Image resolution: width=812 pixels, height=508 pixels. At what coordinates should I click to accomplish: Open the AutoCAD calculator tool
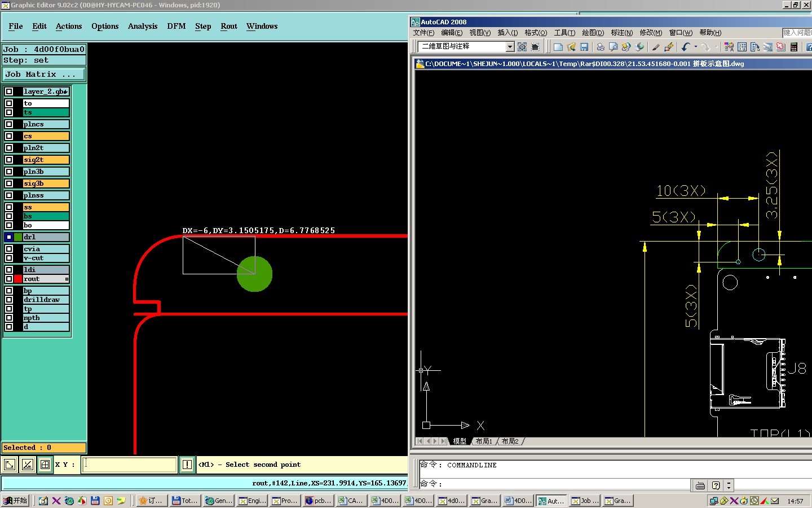click(x=794, y=47)
